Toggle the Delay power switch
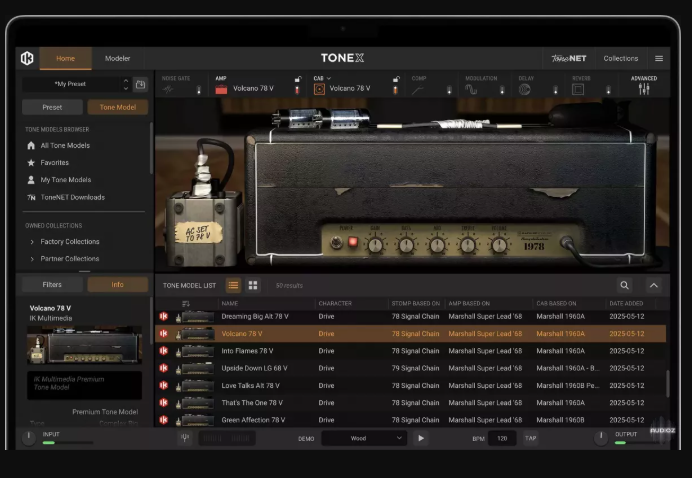 (556, 90)
